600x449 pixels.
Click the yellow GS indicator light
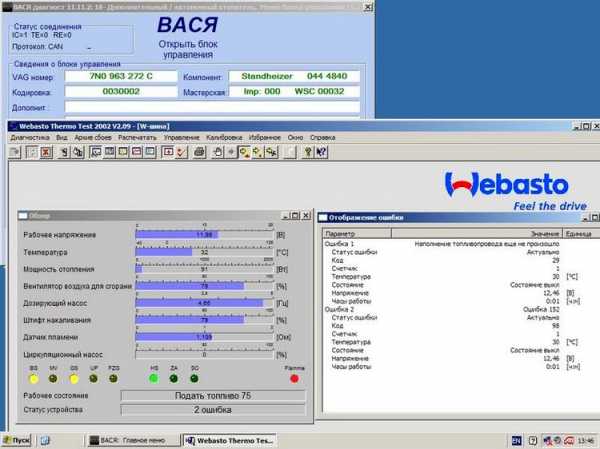pyautogui.click(x=74, y=379)
